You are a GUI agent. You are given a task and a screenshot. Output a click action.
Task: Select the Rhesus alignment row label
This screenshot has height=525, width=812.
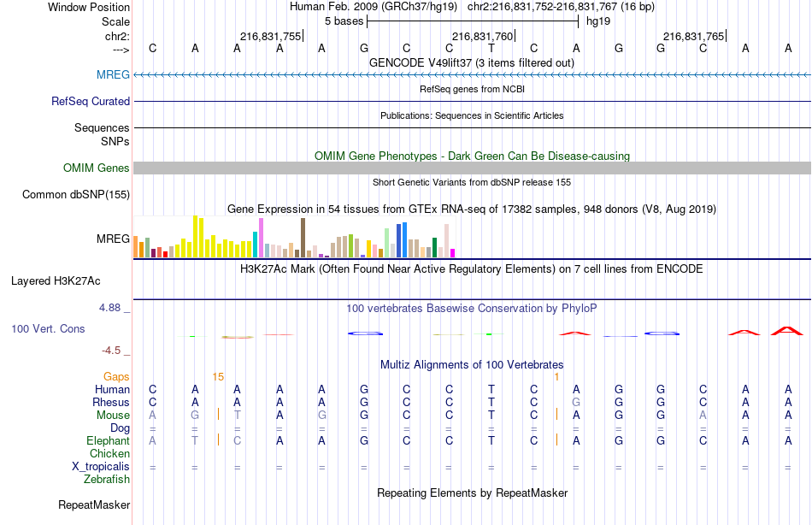click(x=111, y=402)
